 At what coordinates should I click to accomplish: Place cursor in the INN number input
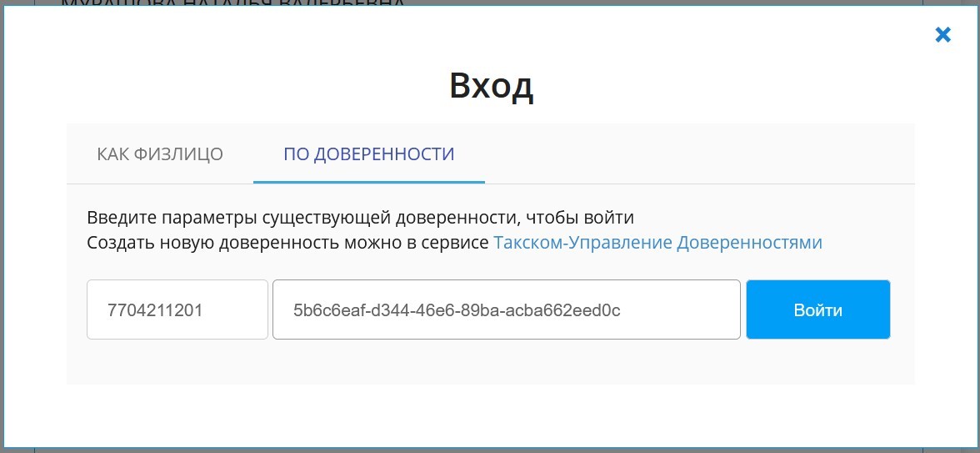click(x=177, y=310)
